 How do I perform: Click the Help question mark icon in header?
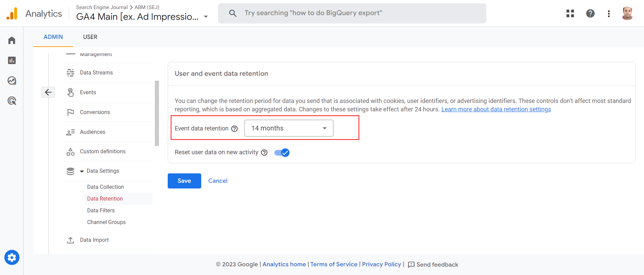pyautogui.click(x=590, y=13)
